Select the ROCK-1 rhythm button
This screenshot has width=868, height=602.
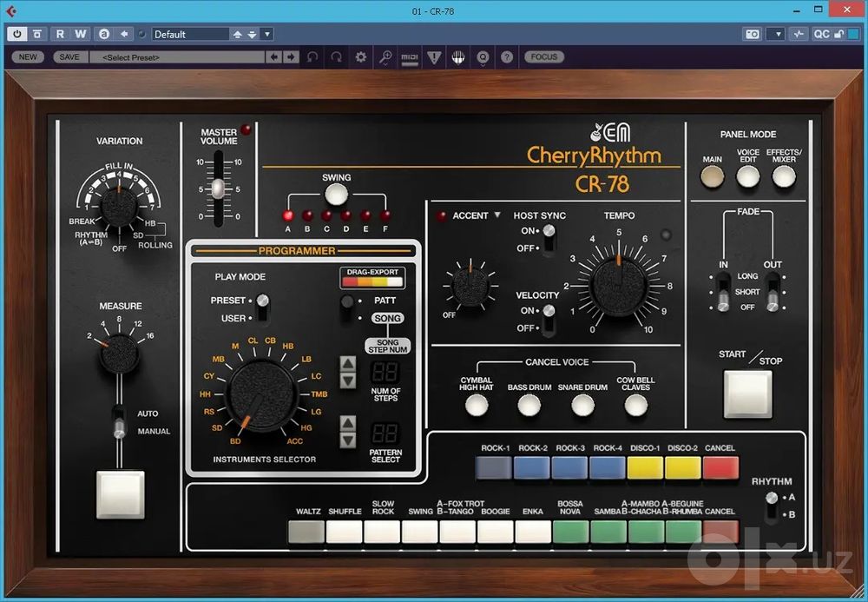point(493,467)
